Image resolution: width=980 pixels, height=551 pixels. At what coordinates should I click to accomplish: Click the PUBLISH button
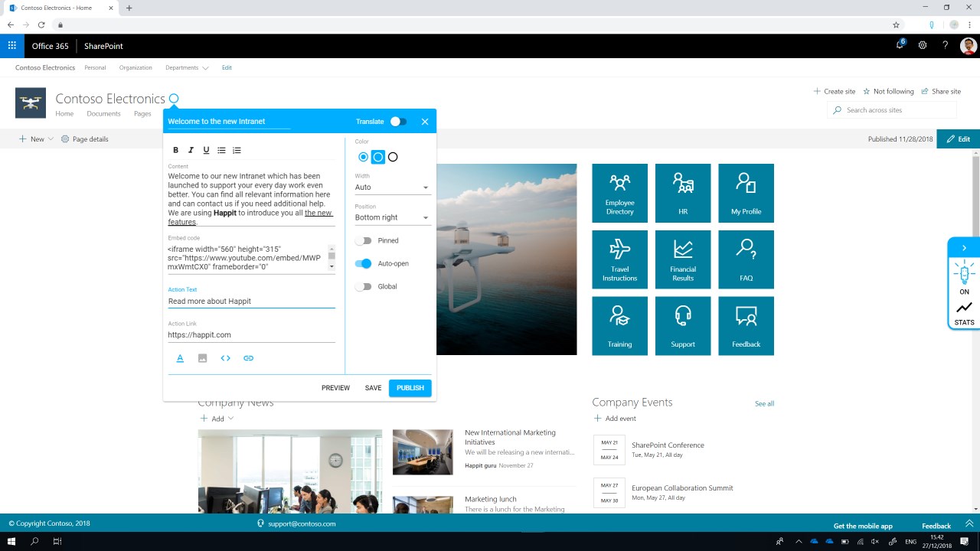410,388
